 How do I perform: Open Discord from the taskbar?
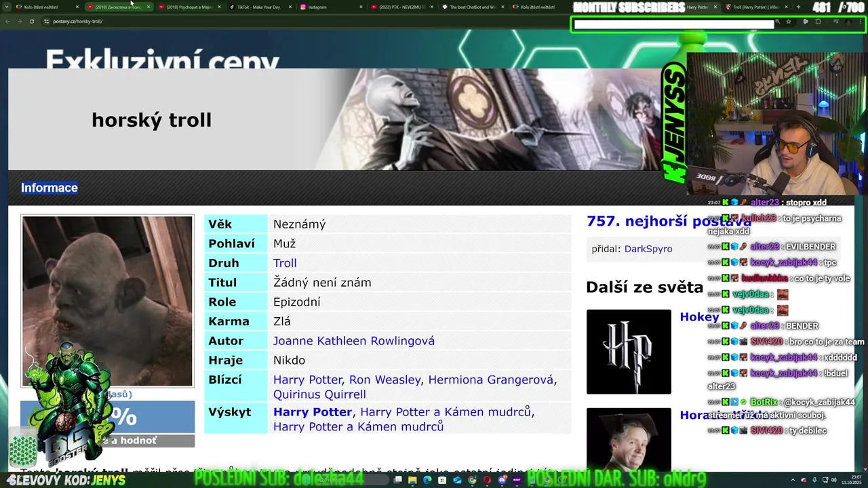[x=502, y=480]
